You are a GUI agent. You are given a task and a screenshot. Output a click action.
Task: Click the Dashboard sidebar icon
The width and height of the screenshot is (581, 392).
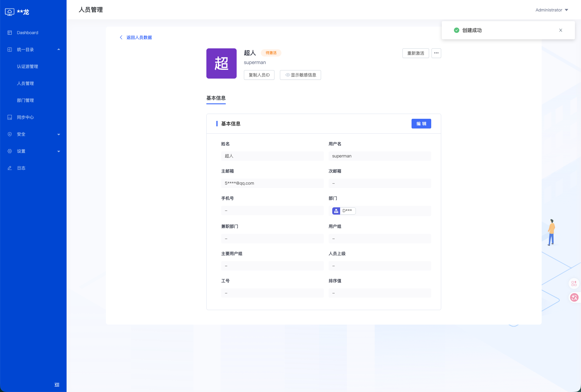(x=10, y=33)
